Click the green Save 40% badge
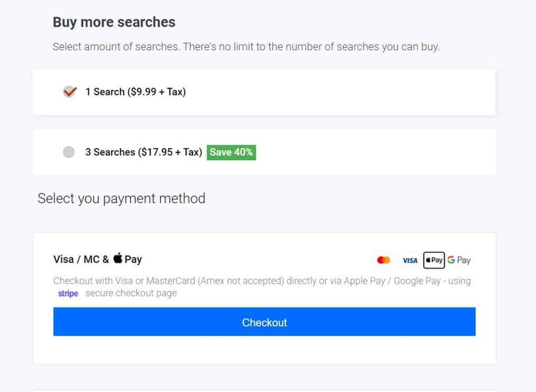536x392 pixels. point(231,153)
